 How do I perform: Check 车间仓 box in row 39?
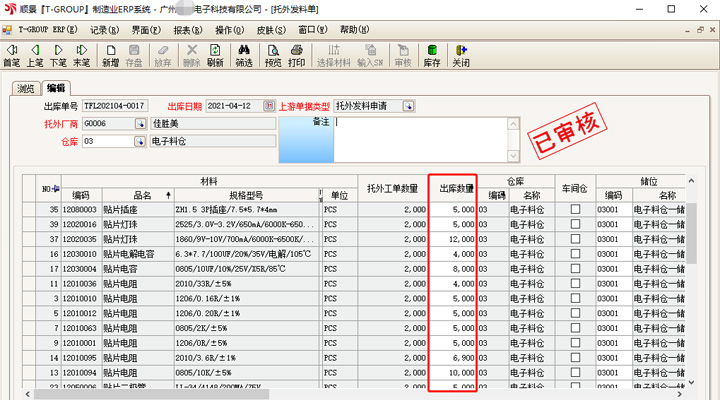pos(575,225)
